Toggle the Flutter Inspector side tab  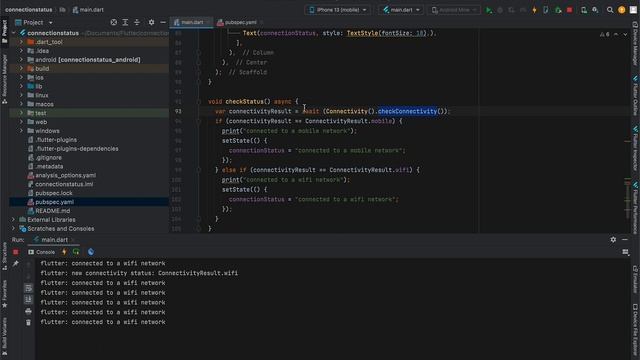(635, 149)
